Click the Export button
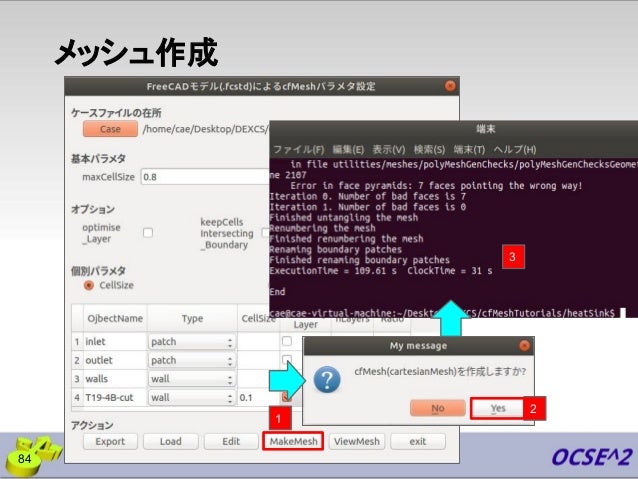The image size is (638, 479). (x=110, y=442)
